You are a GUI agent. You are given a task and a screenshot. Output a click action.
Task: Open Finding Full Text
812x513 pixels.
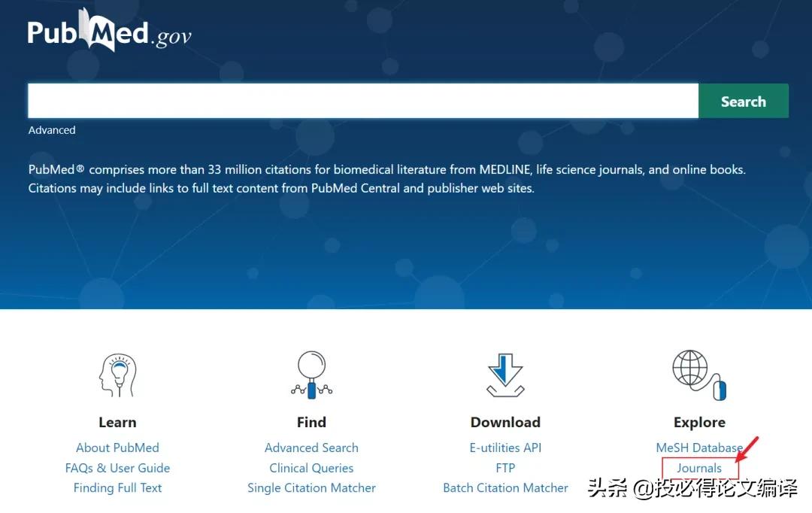pyautogui.click(x=117, y=487)
